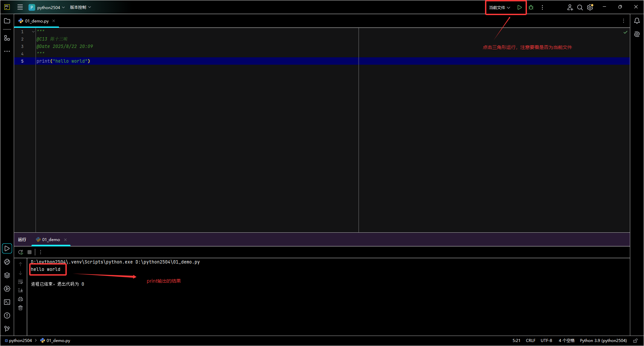Start debugging with the bug icon
The height and width of the screenshot is (346, 644).
(x=531, y=7)
